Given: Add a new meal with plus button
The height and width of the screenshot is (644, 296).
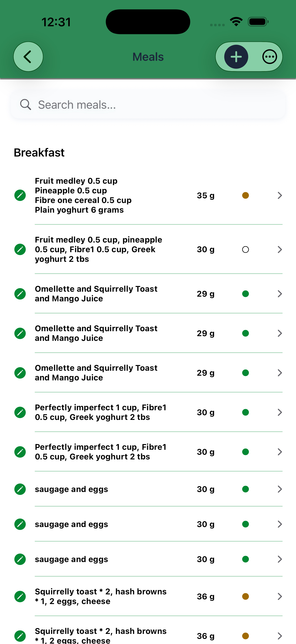Looking at the screenshot, I should pos(236,57).
